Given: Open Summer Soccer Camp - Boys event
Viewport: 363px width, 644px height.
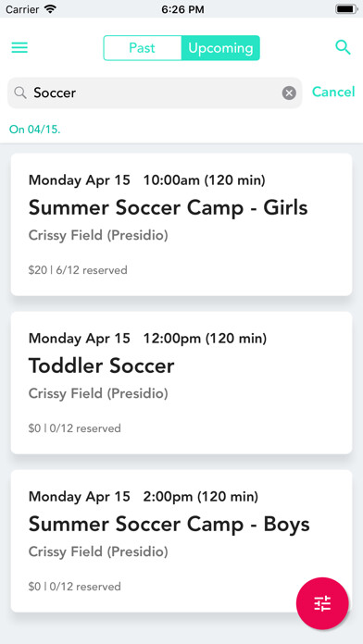Looking at the screenshot, I should (181, 540).
